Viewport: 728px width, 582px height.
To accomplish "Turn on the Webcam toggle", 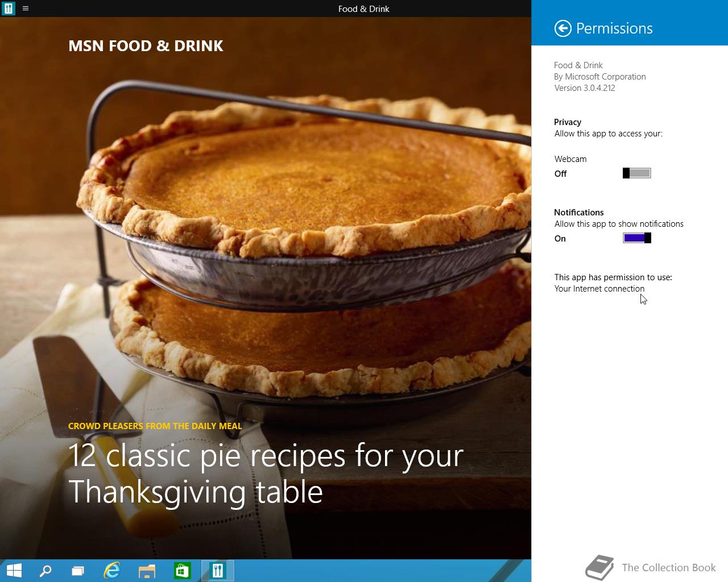I will 637,173.
